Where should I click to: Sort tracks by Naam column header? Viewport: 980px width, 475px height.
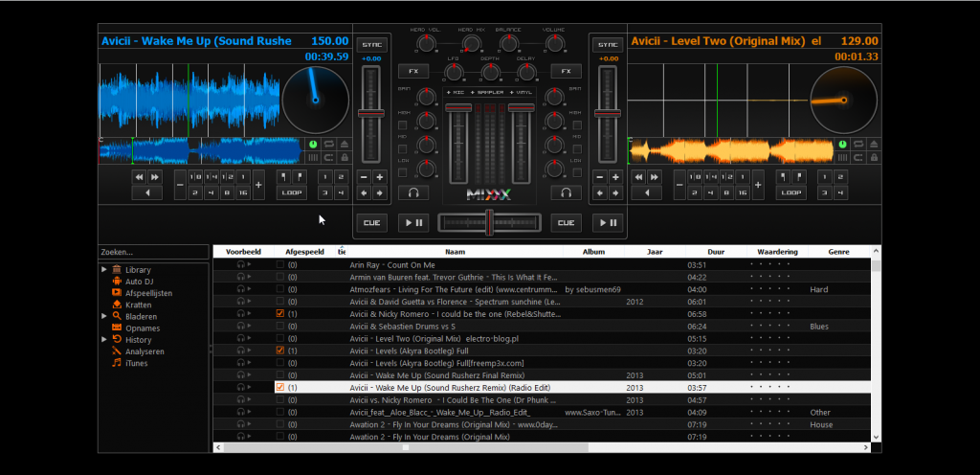click(455, 252)
